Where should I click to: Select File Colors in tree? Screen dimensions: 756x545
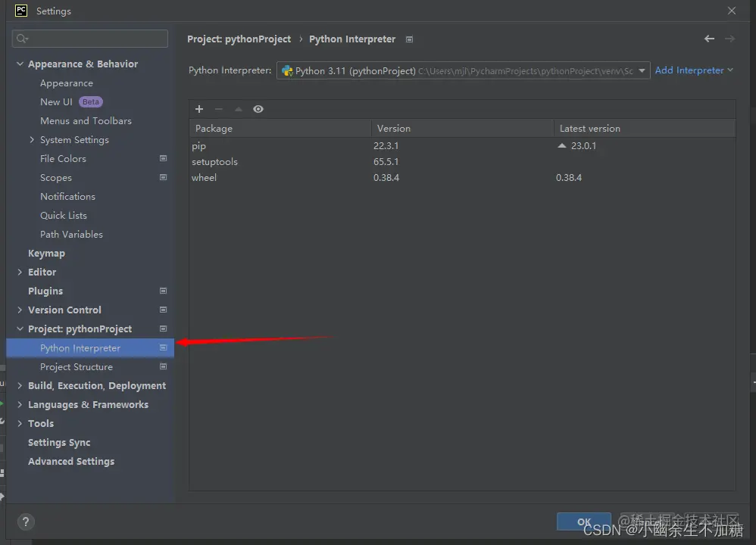click(x=63, y=158)
